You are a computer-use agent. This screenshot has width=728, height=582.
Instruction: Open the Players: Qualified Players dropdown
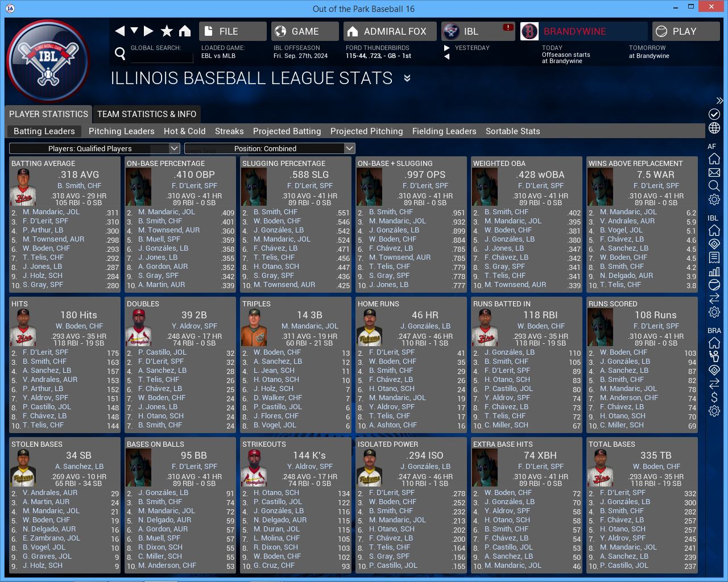coord(95,148)
